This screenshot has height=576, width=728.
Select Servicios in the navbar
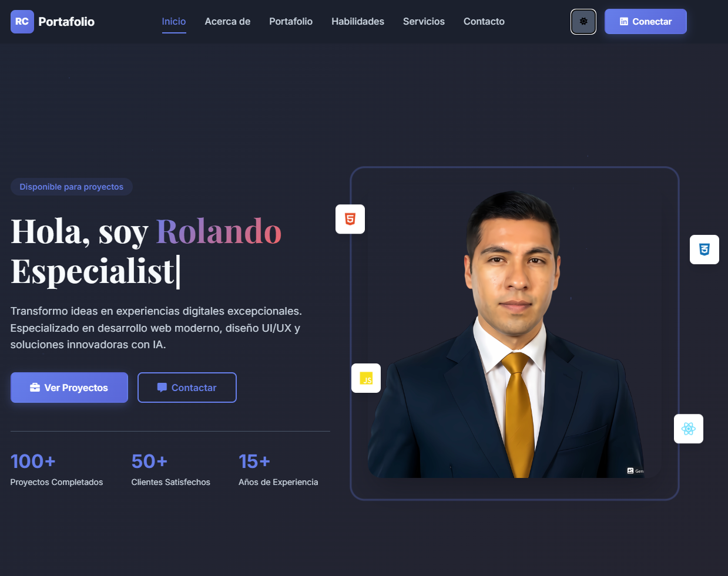click(x=424, y=22)
